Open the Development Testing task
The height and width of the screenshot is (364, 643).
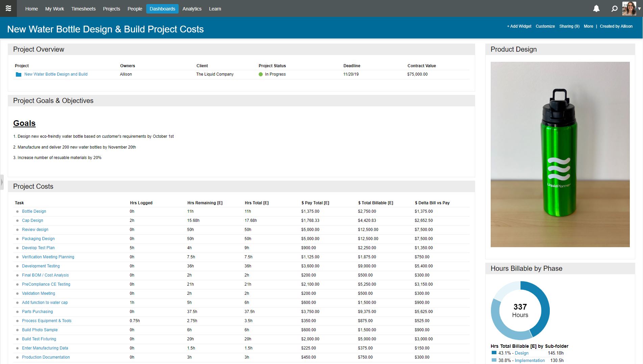[x=41, y=266]
